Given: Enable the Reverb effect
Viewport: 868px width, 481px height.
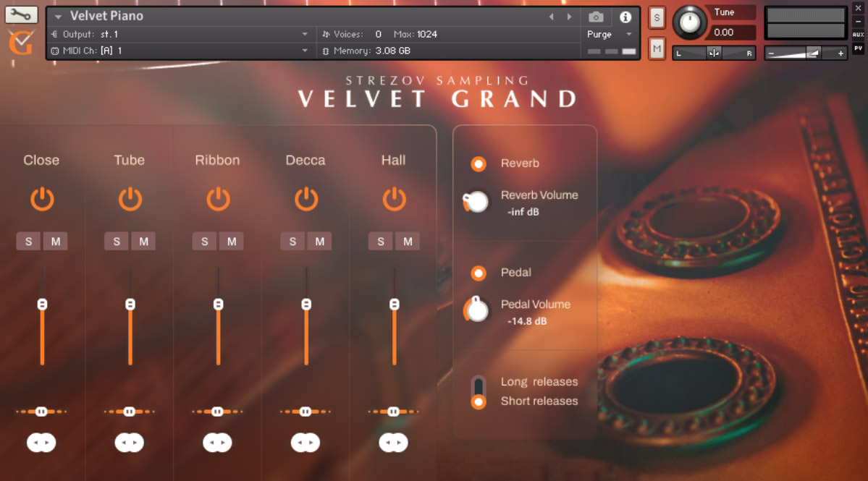Looking at the screenshot, I should (478, 164).
